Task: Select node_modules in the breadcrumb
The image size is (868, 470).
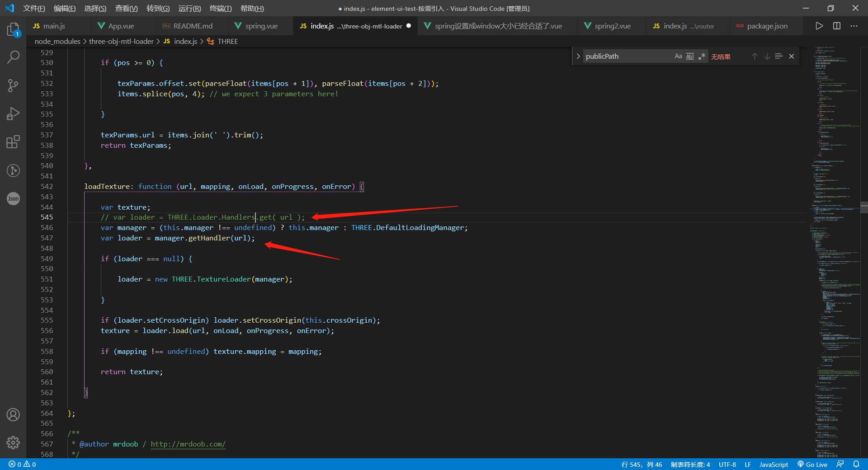Action: point(57,42)
